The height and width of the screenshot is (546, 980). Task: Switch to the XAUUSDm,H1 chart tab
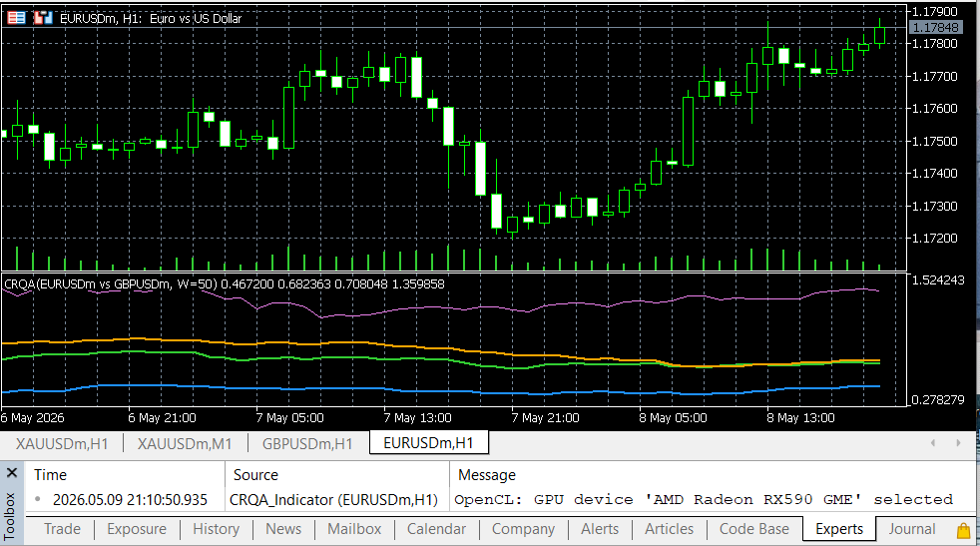pos(62,443)
